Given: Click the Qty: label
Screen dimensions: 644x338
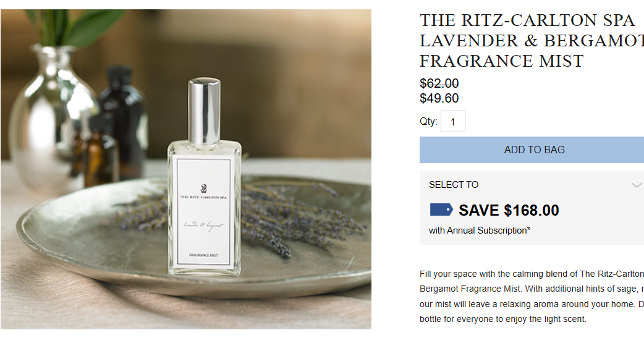Looking at the screenshot, I should pos(428,122).
